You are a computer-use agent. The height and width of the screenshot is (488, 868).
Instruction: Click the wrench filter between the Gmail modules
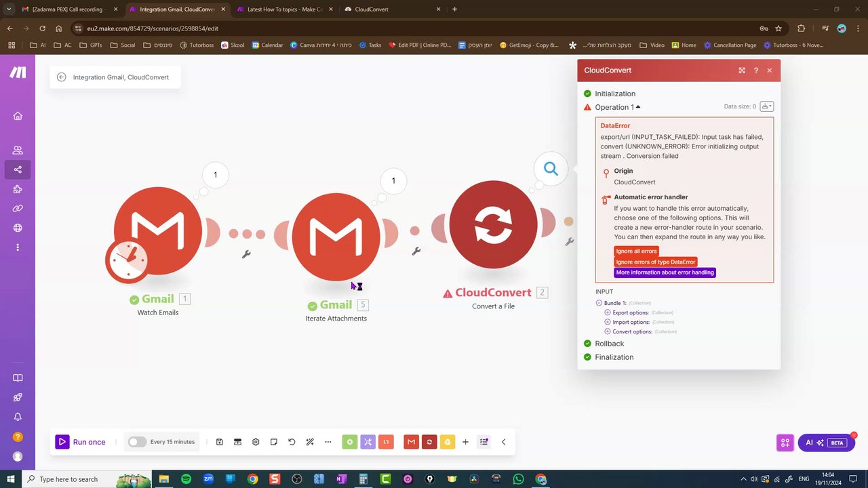(246, 254)
